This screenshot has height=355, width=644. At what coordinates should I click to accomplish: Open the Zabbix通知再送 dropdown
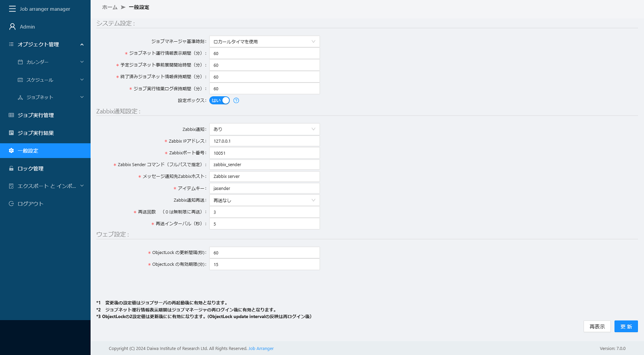264,200
